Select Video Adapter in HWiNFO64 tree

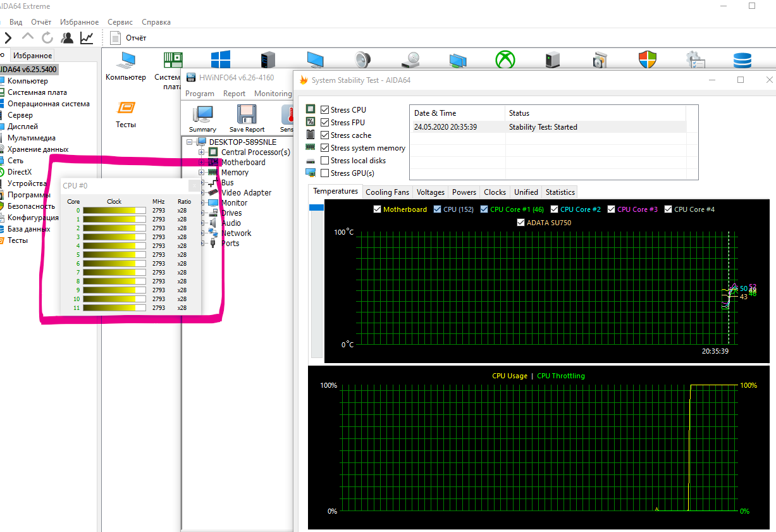pyautogui.click(x=246, y=193)
